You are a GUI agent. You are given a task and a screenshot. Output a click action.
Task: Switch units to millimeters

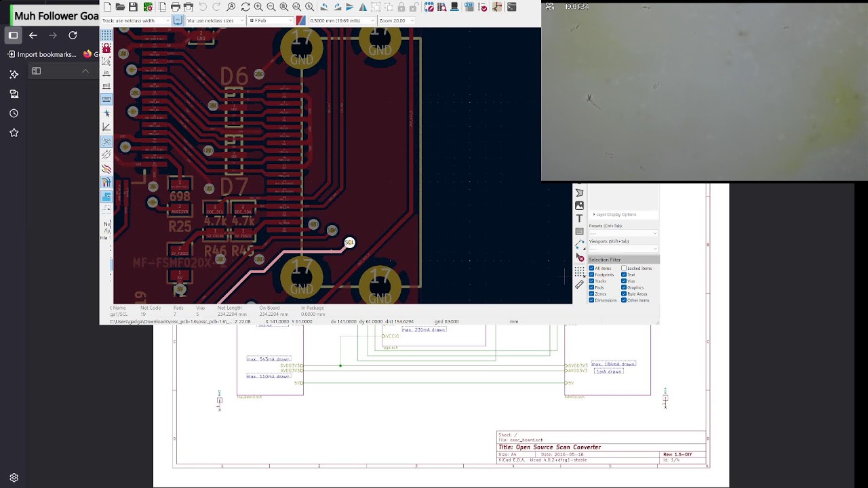pyautogui.click(x=106, y=99)
